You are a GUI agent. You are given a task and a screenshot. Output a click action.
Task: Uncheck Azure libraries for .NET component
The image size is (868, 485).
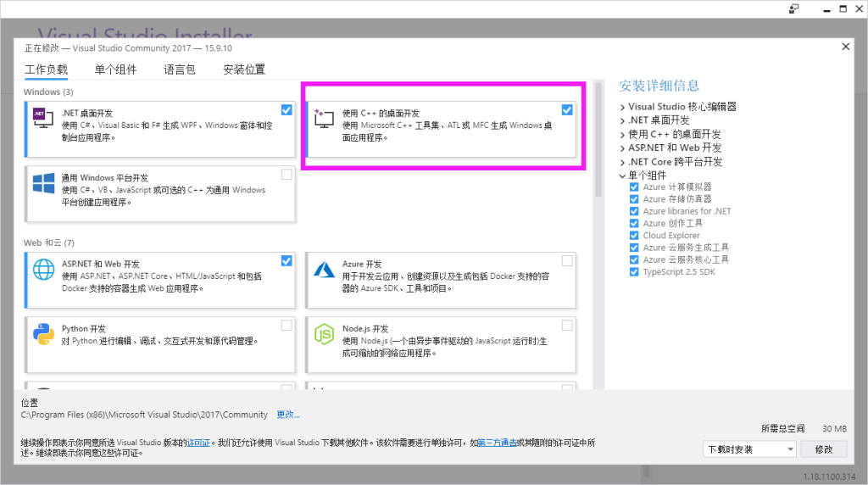(634, 211)
